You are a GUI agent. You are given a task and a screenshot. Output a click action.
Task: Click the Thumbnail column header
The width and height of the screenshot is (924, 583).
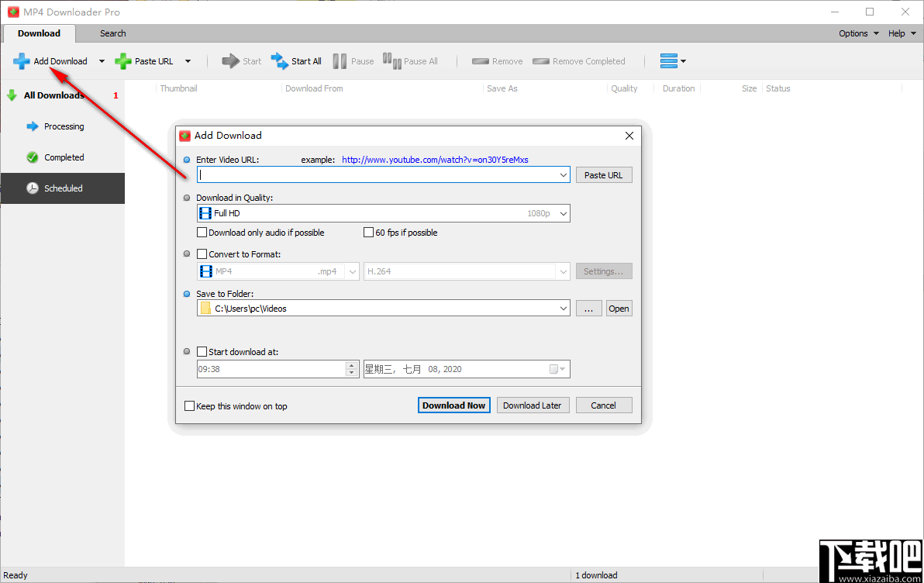pos(178,88)
